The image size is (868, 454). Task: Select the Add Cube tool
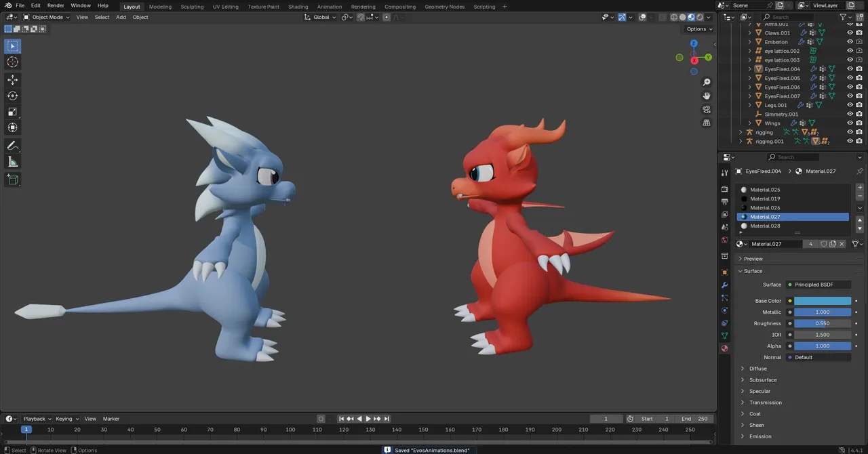[x=12, y=180]
